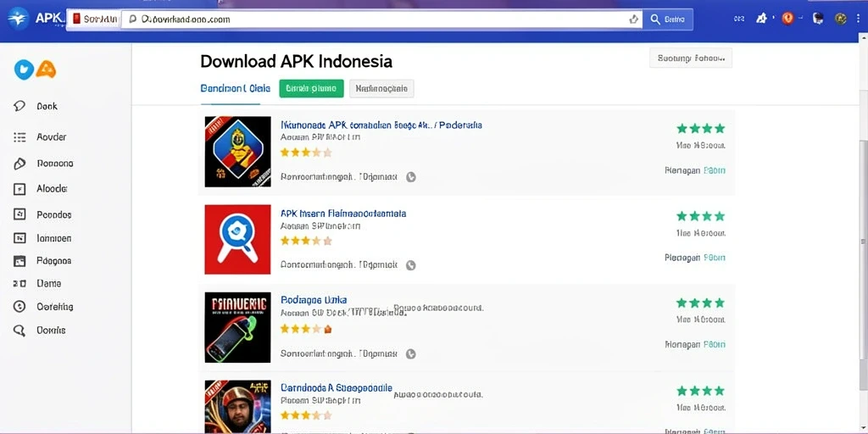Screen dimensions: 868x434
Task: Click info circle icon in knight emblem row
Action: [x=411, y=177]
